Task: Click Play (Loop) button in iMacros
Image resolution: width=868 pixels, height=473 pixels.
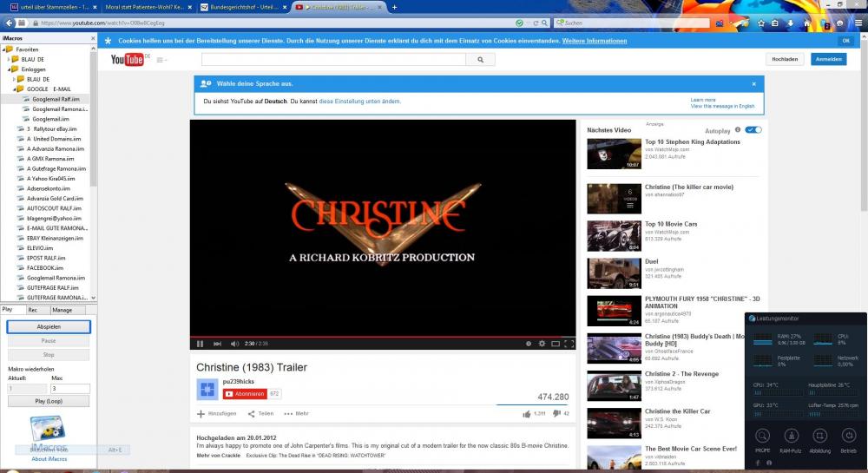Action: pyautogui.click(x=49, y=401)
